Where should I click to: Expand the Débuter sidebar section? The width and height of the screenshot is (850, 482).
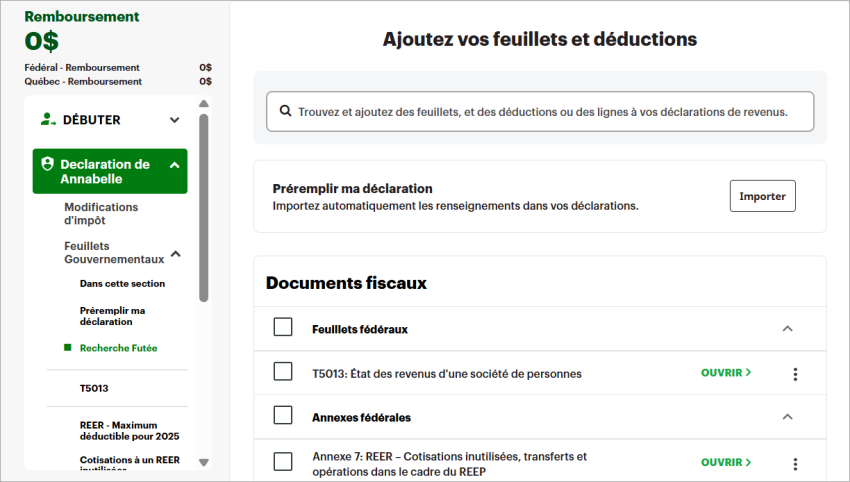175,120
